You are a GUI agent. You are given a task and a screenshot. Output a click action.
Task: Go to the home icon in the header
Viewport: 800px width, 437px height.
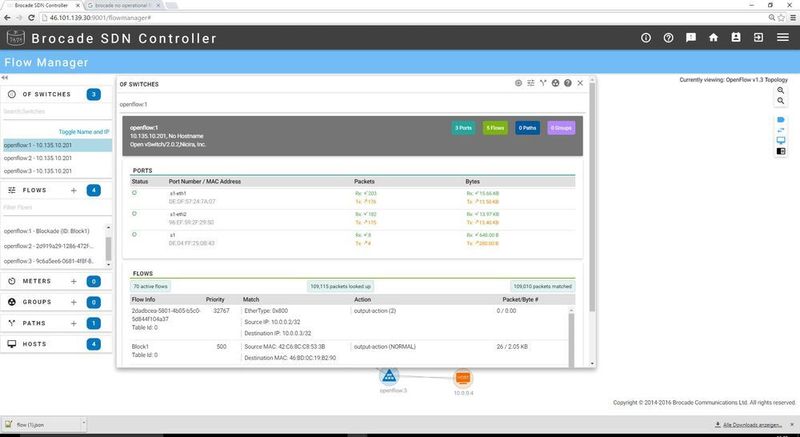[713, 38]
